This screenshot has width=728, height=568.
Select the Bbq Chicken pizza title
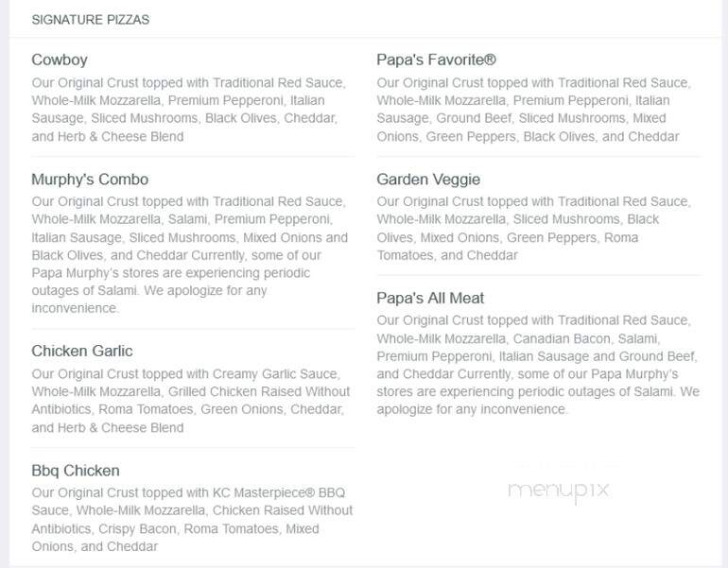[76, 471]
